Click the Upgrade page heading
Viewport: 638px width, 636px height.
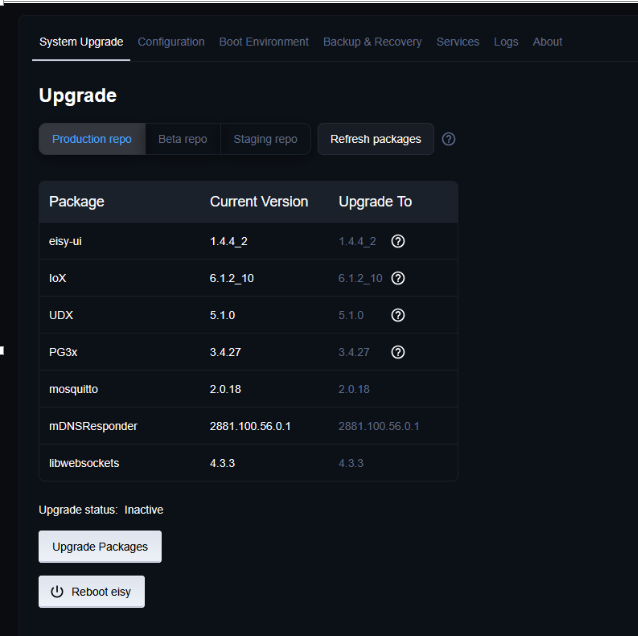tap(78, 96)
